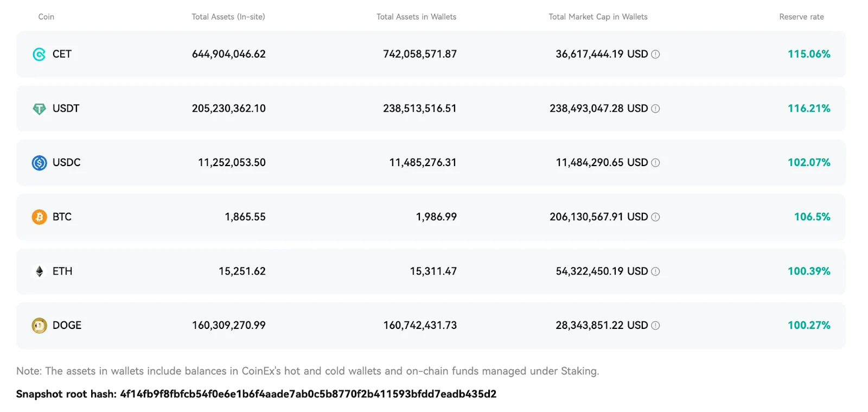Select the CET reserve rate 115.06%
Screen dimensions: 868x412
click(809, 54)
